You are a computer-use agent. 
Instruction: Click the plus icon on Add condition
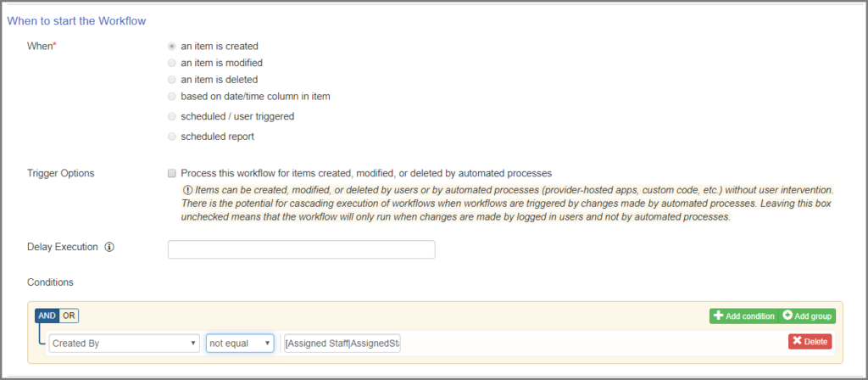(x=719, y=316)
